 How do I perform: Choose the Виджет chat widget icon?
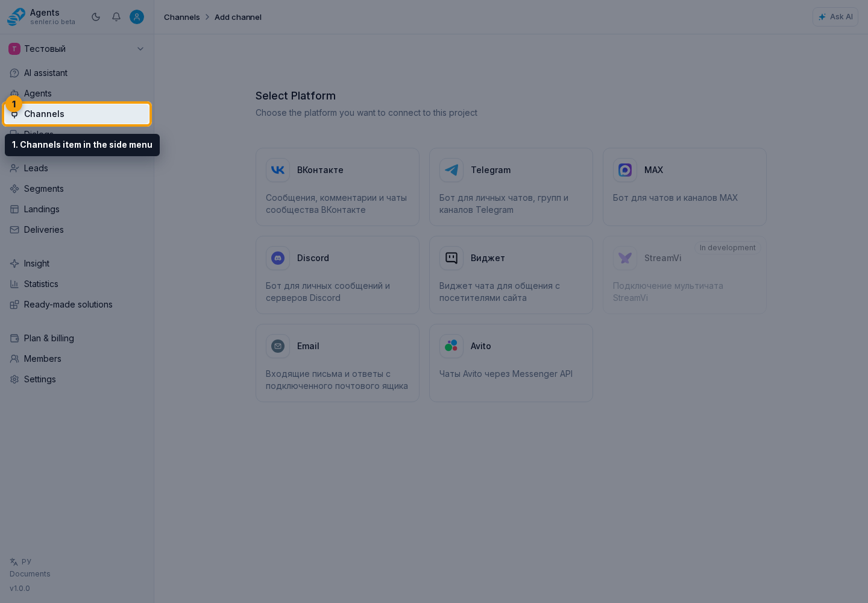point(451,258)
